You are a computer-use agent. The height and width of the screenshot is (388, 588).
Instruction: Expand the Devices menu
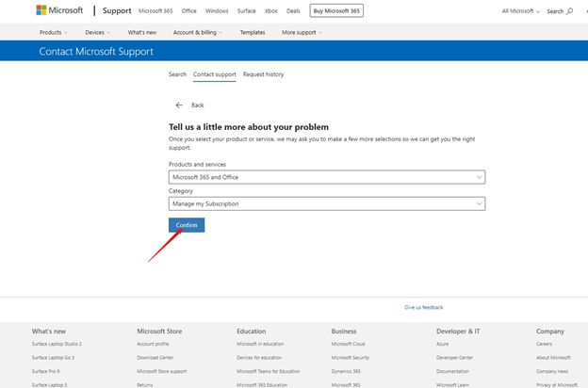click(x=98, y=33)
